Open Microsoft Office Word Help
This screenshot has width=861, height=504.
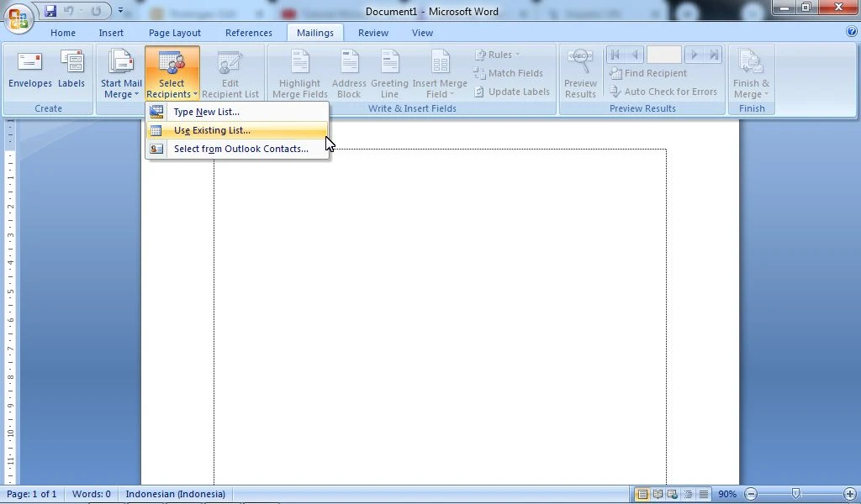852,32
